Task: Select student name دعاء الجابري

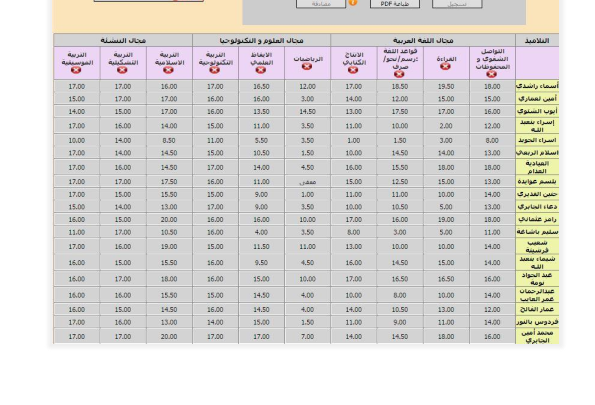Action: [537, 206]
